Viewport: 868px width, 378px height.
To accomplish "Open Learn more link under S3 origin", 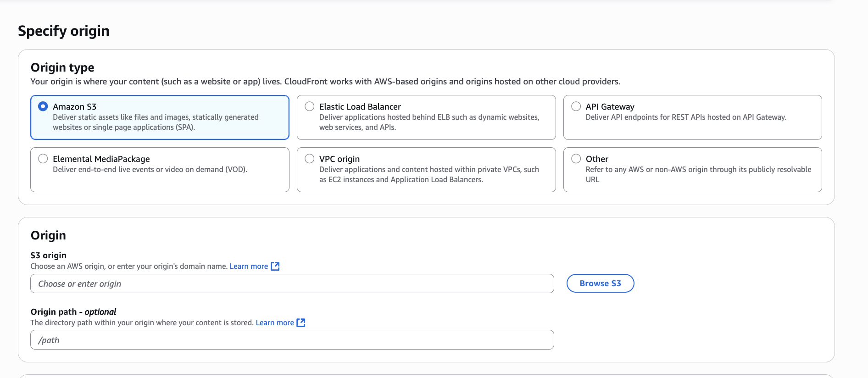I will pyautogui.click(x=249, y=267).
